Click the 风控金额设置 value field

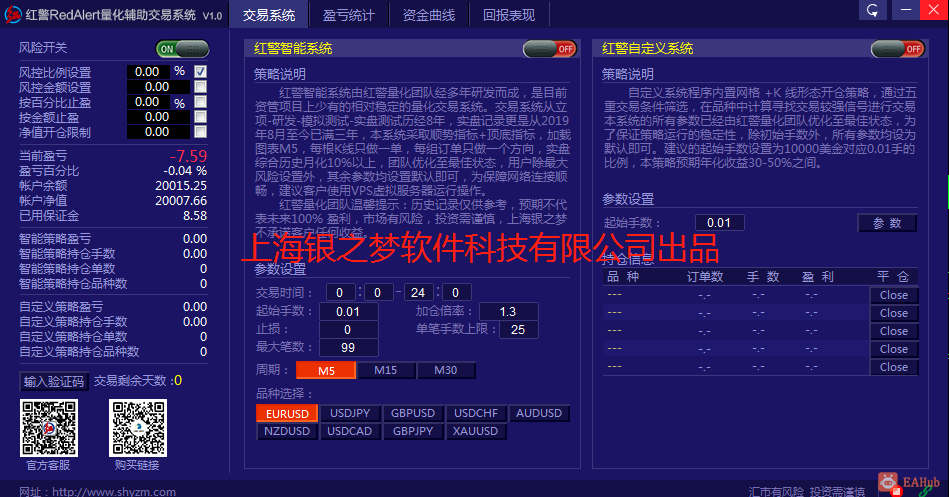click(x=158, y=87)
